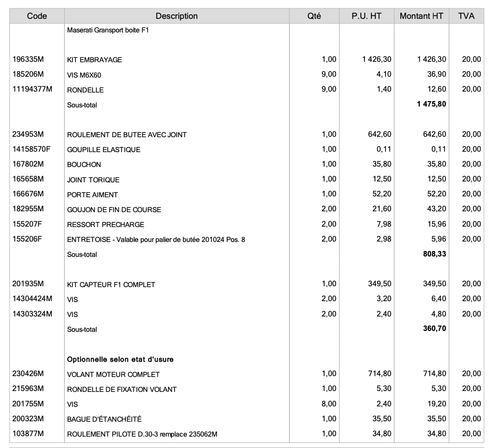
Task: Click part code 14304424M
Action: (32, 299)
